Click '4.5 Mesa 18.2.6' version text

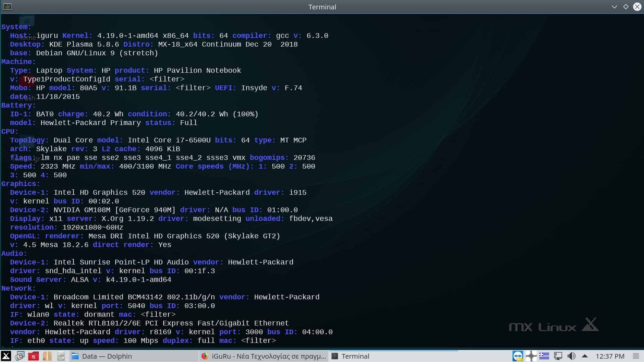point(56,245)
